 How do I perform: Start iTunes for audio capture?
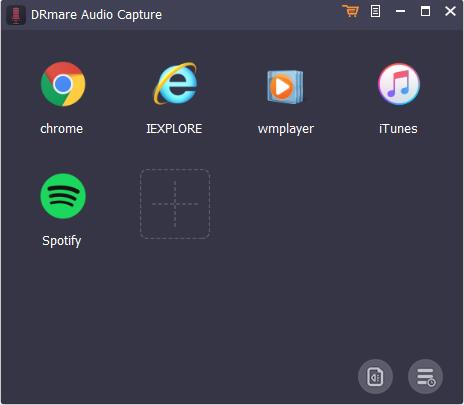[x=399, y=84]
